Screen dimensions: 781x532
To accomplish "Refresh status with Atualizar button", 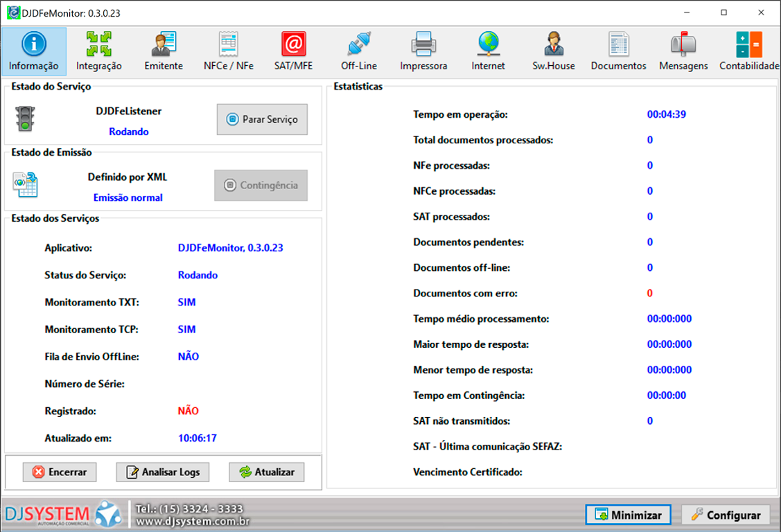I will [x=267, y=472].
